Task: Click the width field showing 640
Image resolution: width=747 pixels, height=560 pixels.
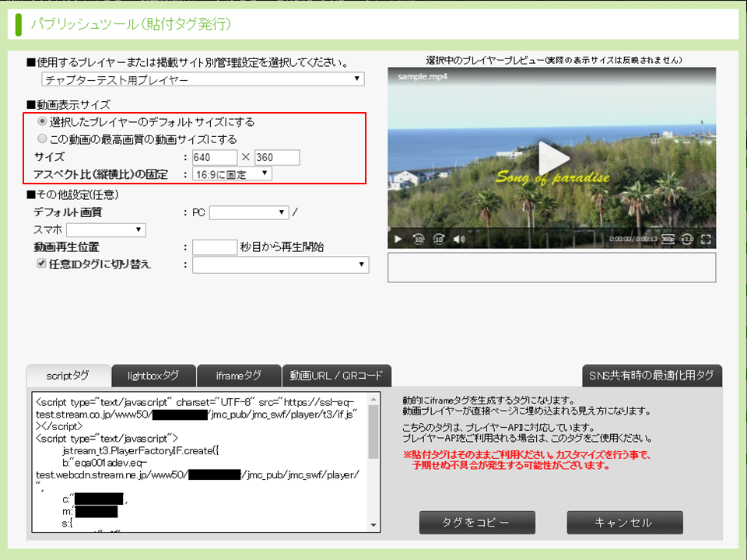Action: click(x=215, y=157)
